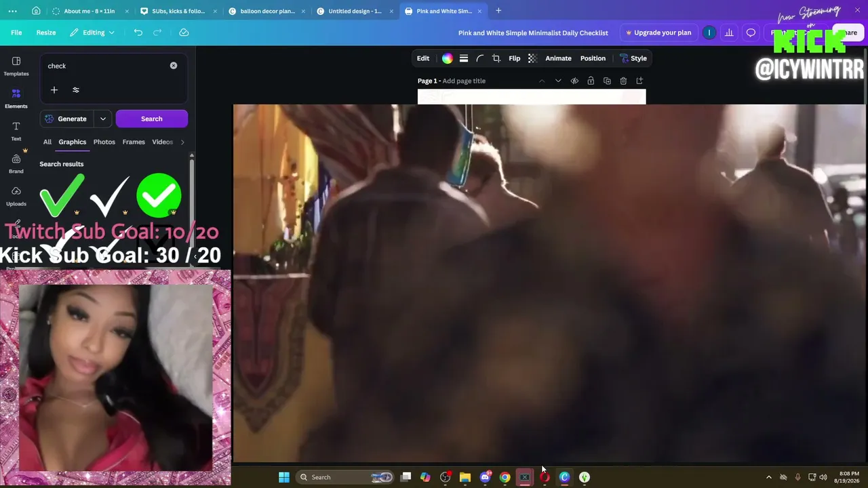This screenshot has height=488, width=868.
Task: Lock Page 1
Action: coord(591,81)
